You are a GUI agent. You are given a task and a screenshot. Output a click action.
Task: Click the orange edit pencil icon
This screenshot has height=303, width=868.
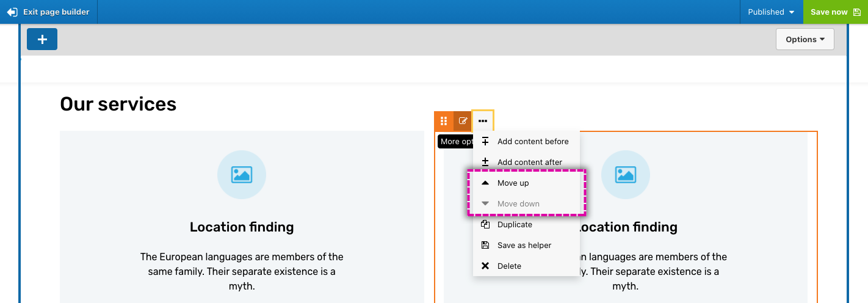[463, 121]
